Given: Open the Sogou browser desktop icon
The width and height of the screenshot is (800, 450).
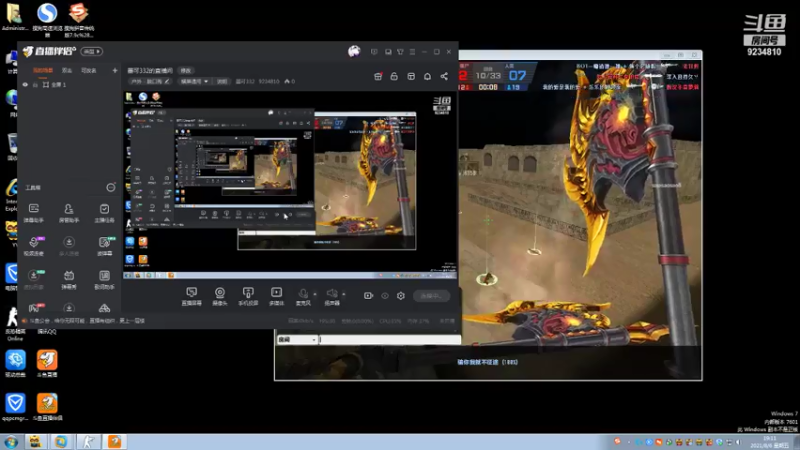Looking at the screenshot, I should coord(47,19).
